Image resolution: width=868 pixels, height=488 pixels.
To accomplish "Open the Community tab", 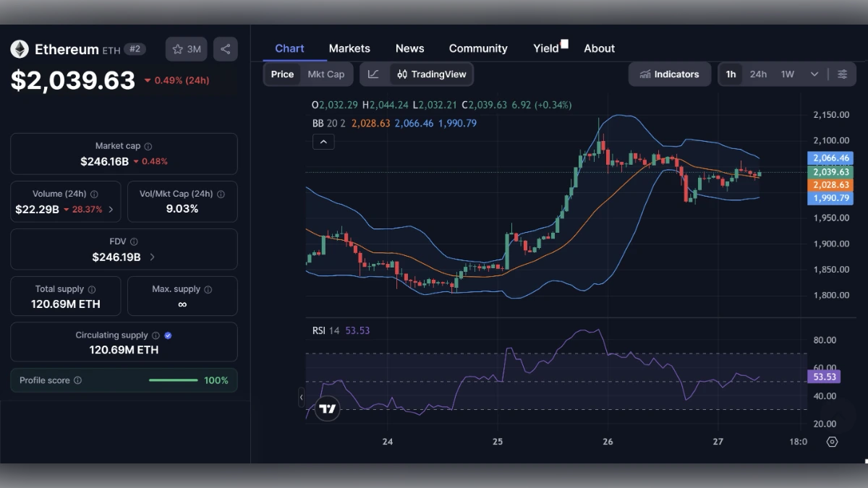I will point(477,48).
